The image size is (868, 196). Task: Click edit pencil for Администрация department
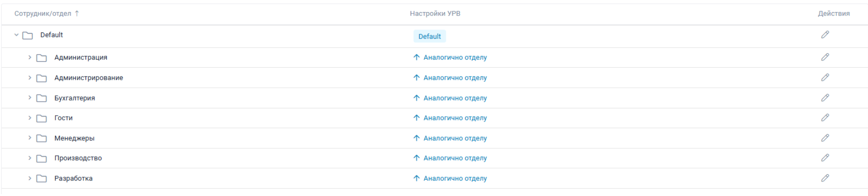825,57
